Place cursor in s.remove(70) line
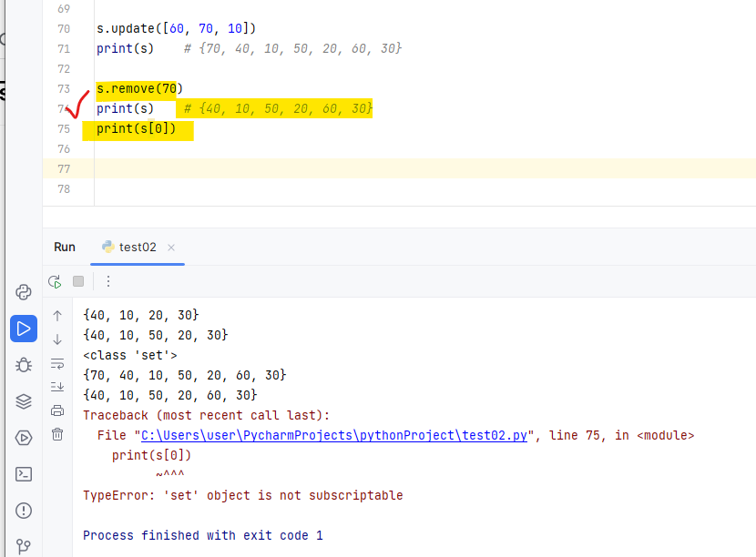Image resolution: width=756 pixels, height=557 pixels. (x=139, y=89)
